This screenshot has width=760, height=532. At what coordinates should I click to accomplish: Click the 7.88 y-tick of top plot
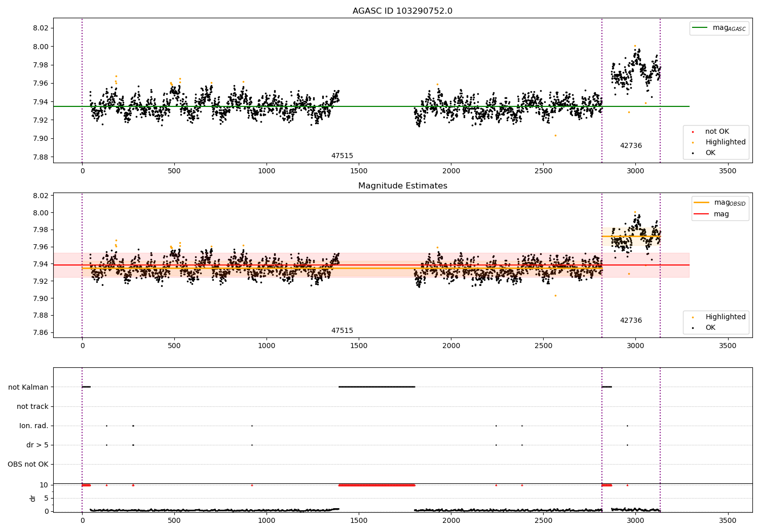tap(41, 157)
